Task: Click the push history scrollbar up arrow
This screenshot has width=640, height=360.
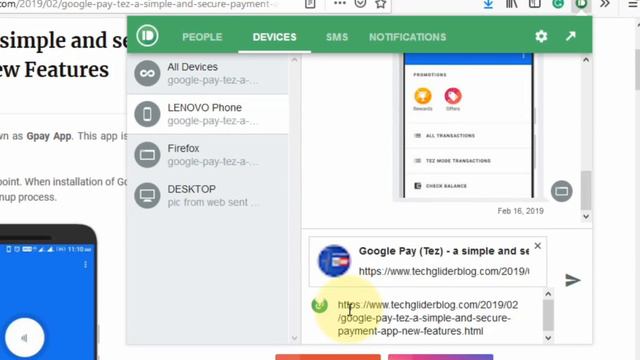Action: 586,60
